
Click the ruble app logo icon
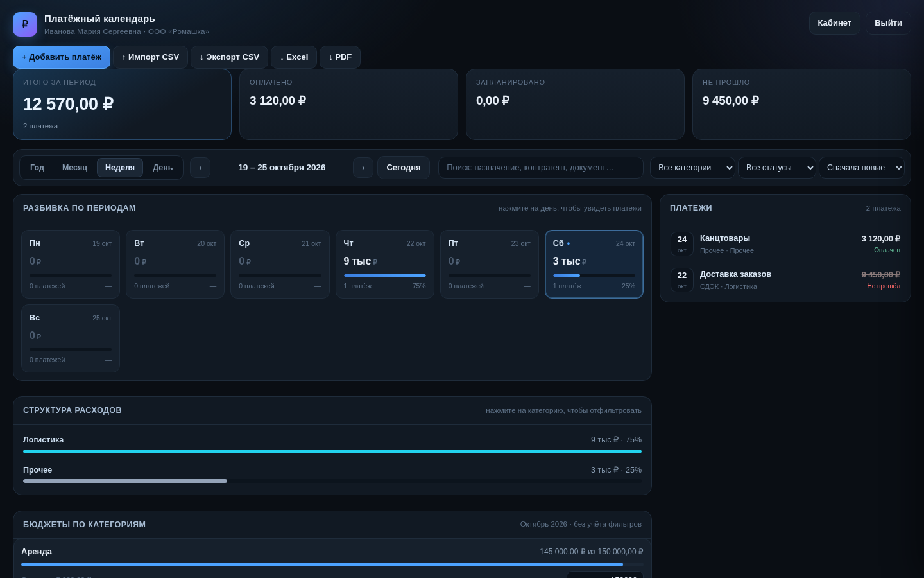(25, 24)
